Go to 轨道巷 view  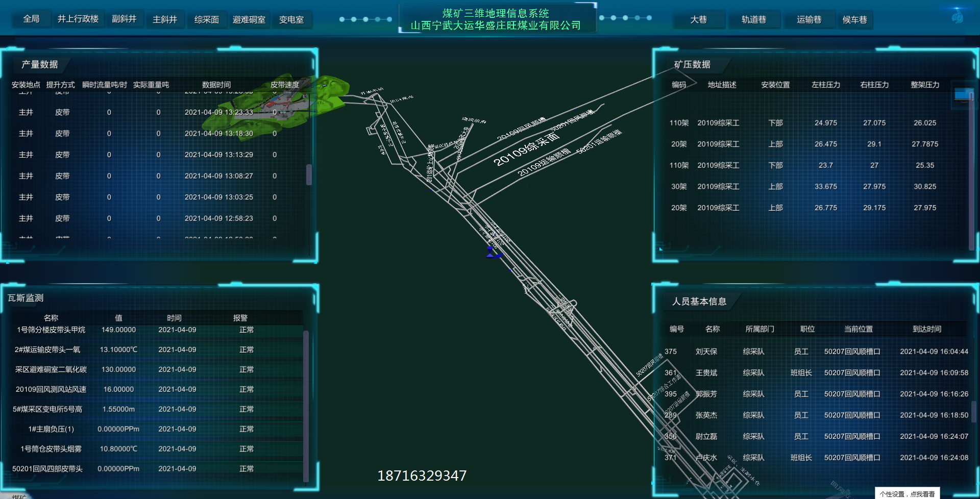(x=753, y=19)
